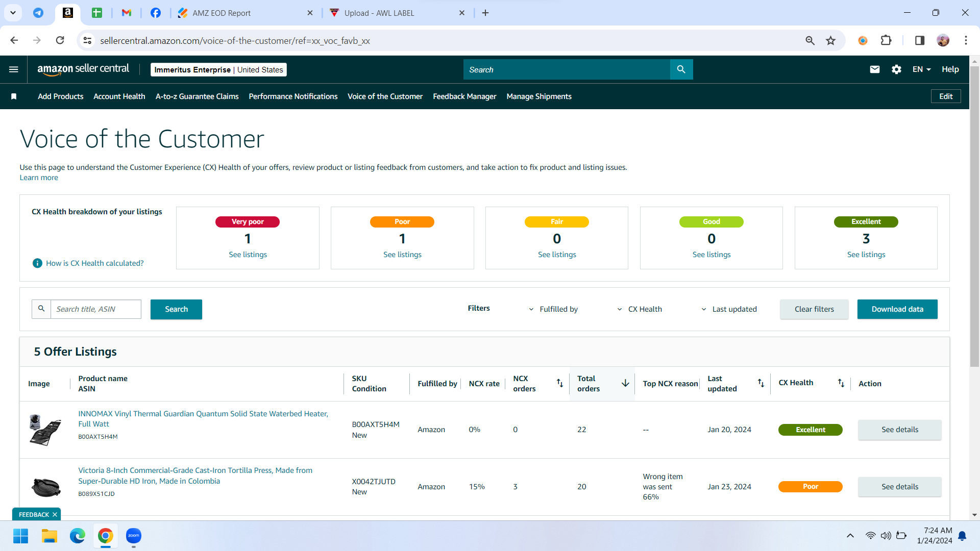Click the bookmark icon in favorites bar
This screenshot has width=980, height=551.
pyautogui.click(x=14, y=96)
